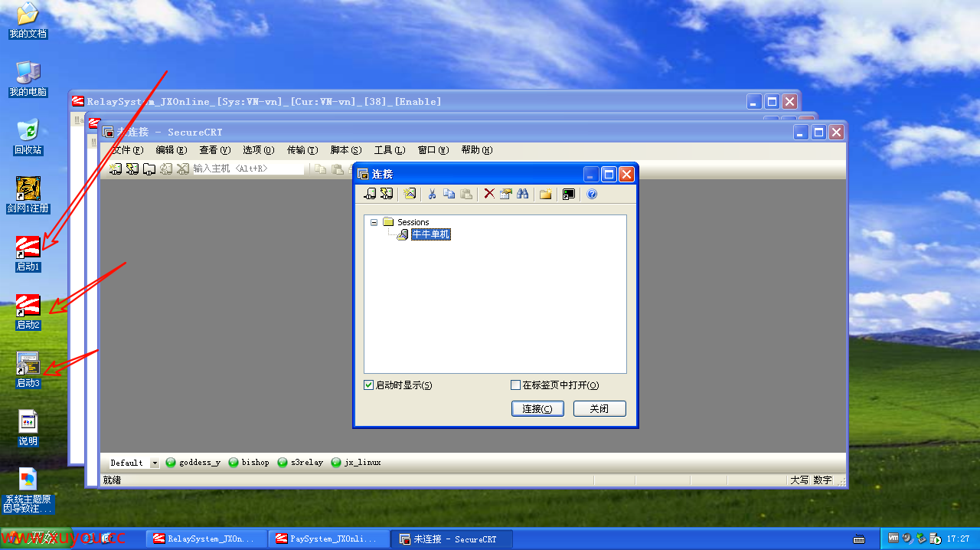Click the New Session icon in dialog toolbar
The height and width of the screenshot is (550, 980).
(x=410, y=195)
